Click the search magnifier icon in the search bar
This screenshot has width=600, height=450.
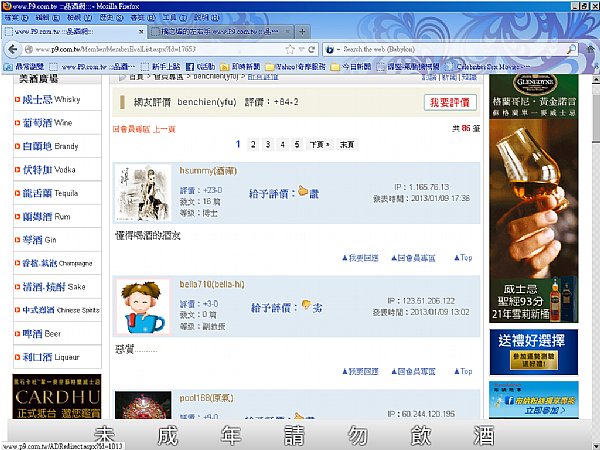coord(571,49)
